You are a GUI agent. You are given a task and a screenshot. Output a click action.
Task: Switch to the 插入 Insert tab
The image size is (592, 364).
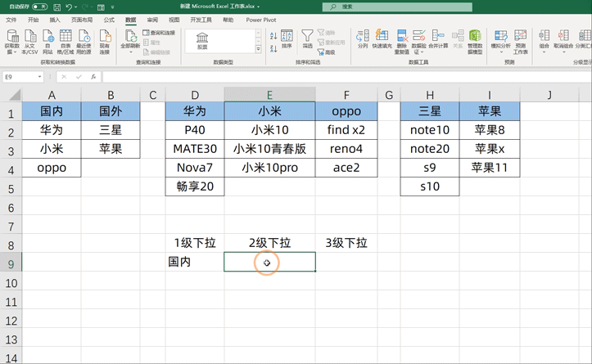pyautogui.click(x=55, y=20)
